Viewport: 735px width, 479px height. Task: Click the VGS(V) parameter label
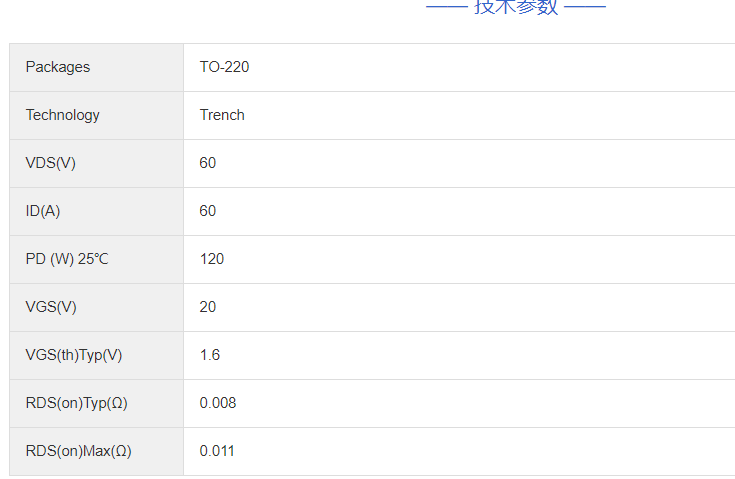click(51, 307)
